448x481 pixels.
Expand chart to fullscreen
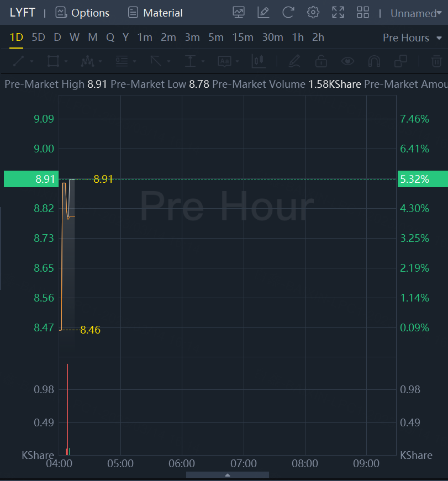click(338, 13)
